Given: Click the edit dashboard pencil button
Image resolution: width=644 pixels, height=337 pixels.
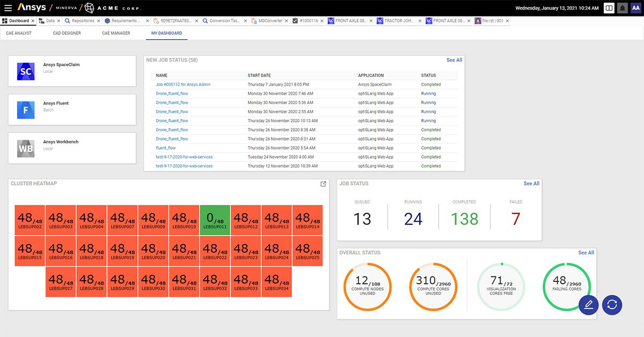Looking at the screenshot, I should tap(589, 305).
